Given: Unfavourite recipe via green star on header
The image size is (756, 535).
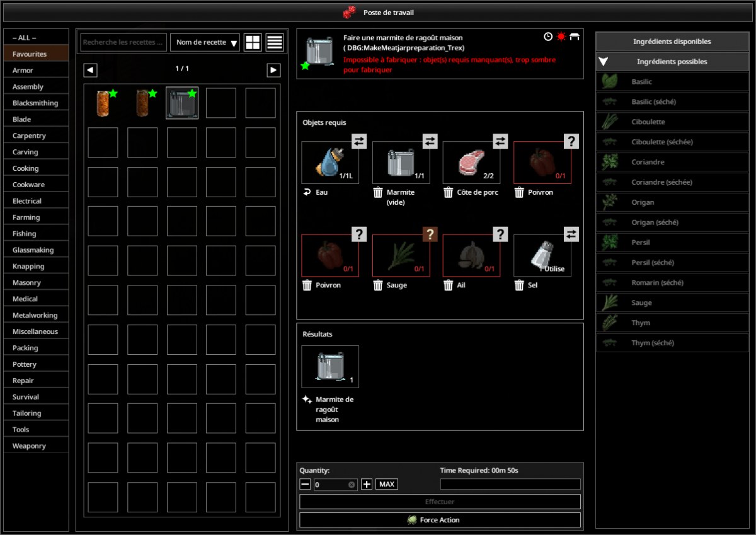Looking at the screenshot, I should tap(305, 66).
